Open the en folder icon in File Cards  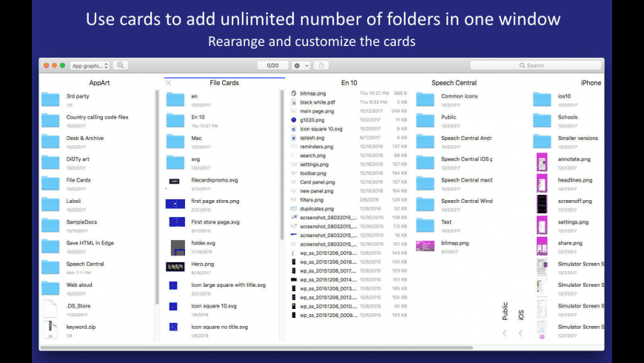point(175,99)
